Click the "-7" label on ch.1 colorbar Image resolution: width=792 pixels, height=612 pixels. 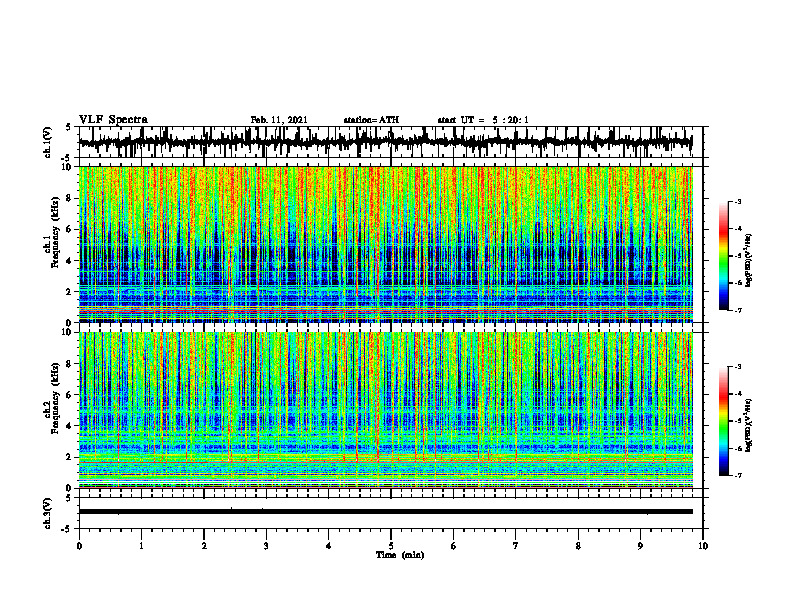tap(738, 310)
